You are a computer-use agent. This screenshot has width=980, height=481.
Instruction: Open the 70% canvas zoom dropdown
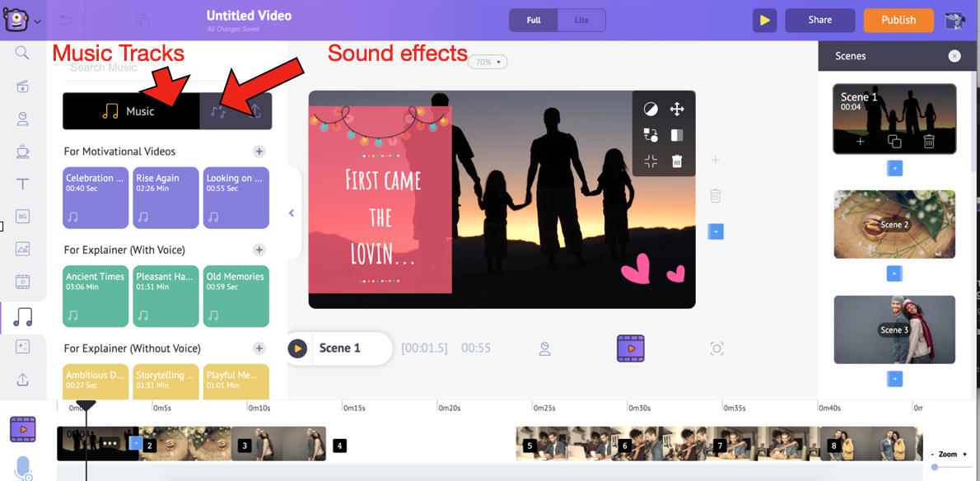[488, 62]
